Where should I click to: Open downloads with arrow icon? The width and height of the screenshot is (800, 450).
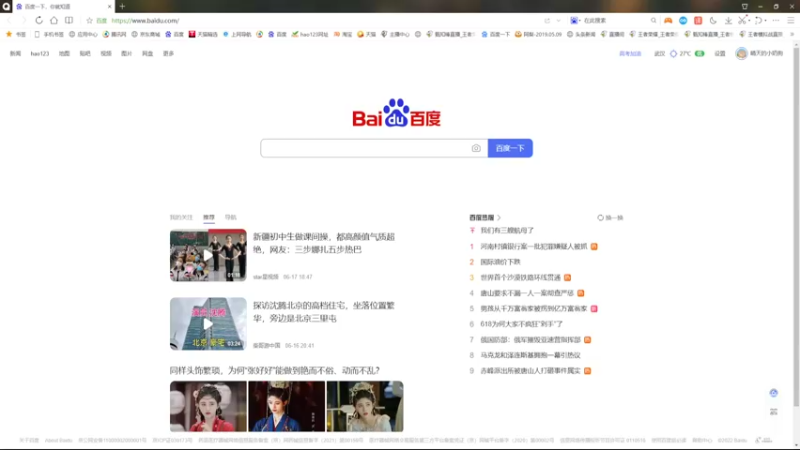729,20
